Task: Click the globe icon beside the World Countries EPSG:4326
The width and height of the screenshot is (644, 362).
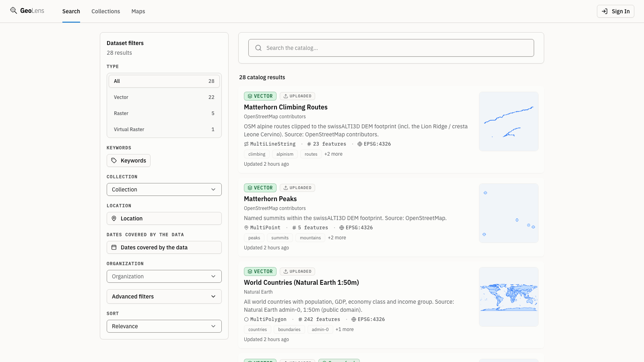Action: point(354,319)
